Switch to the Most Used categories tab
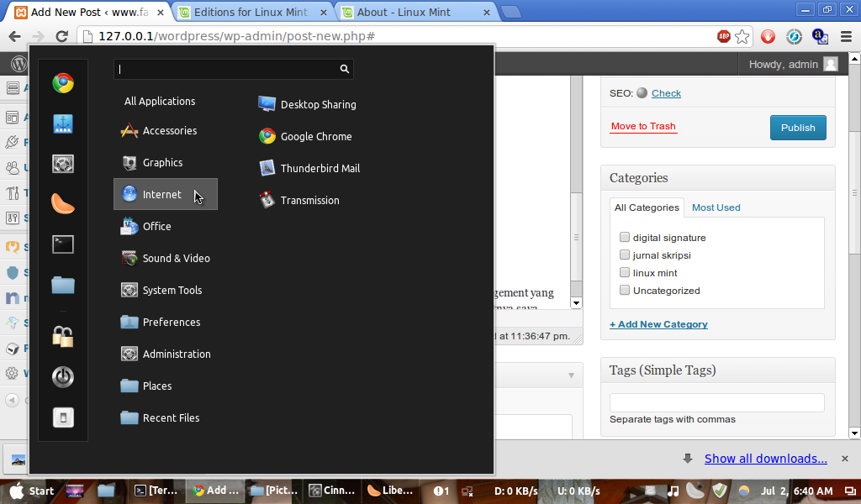 pos(715,207)
